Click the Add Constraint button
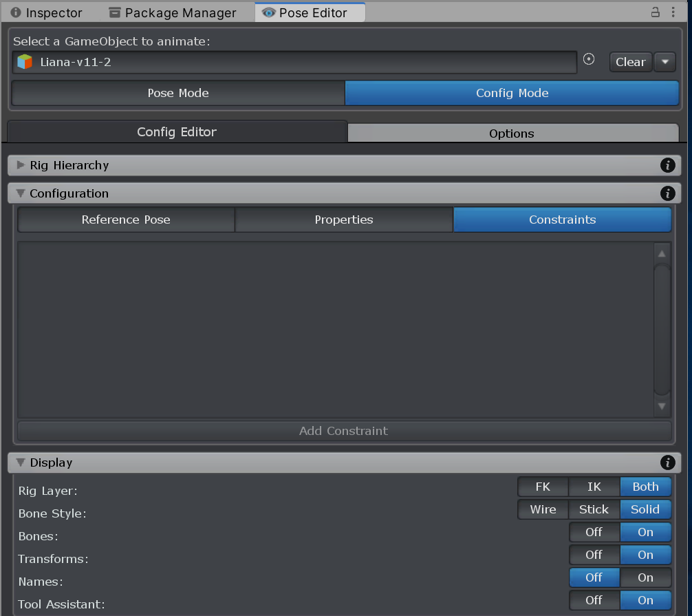 point(344,431)
